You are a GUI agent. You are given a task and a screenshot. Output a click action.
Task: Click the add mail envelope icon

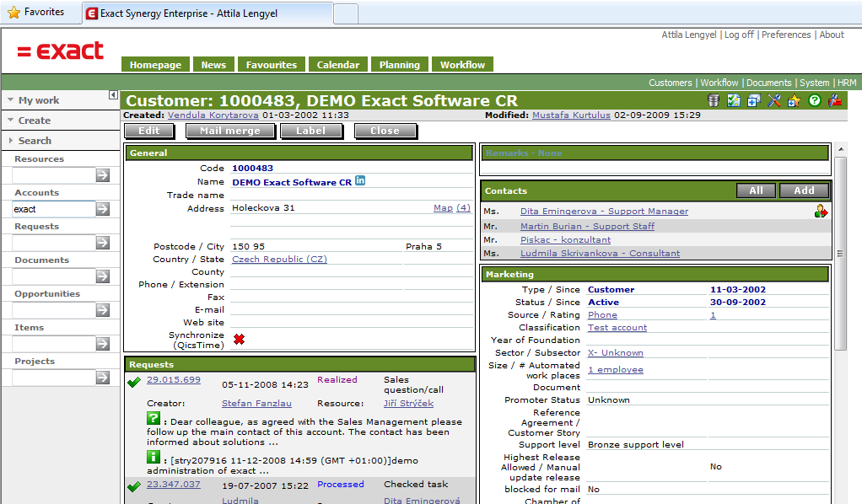[x=754, y=100]
